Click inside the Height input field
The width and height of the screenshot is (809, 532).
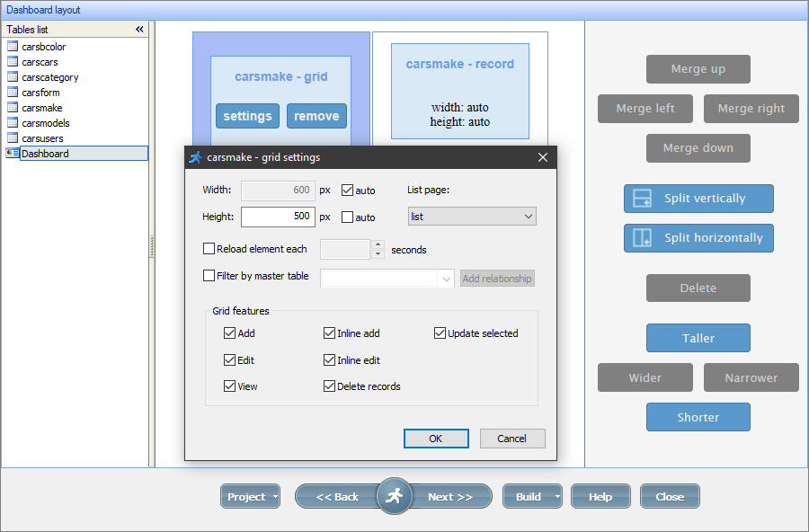pyautogui.click(x=279, y=217)
